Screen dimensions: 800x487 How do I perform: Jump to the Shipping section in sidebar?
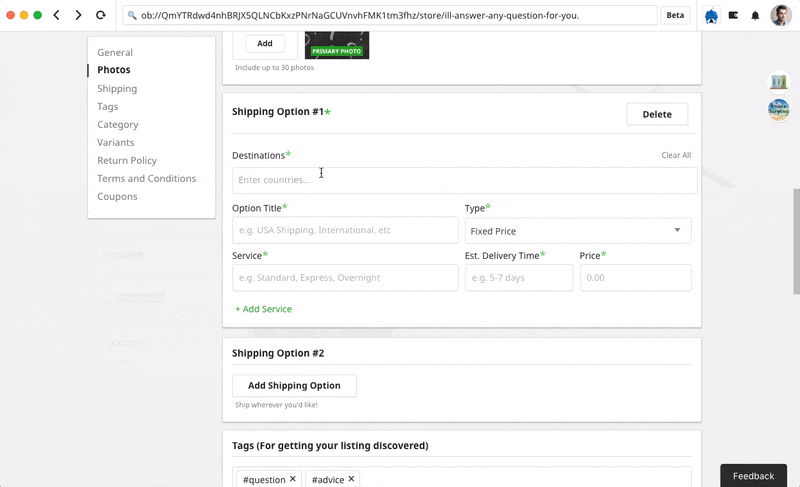click(x=117, y=88)
